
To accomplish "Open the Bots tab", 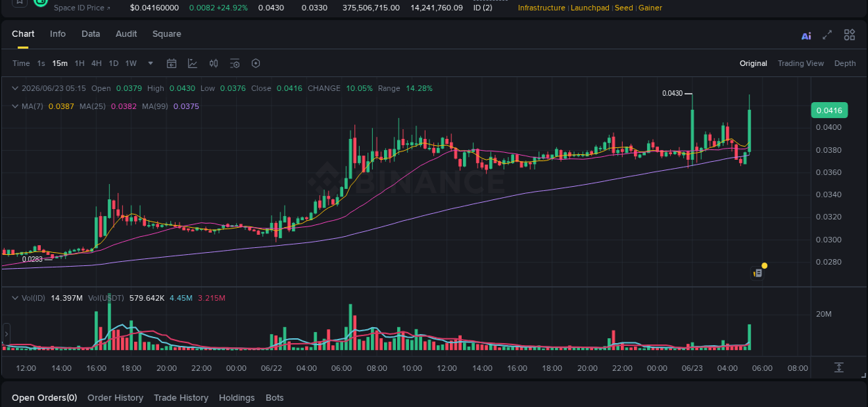I will click(274, 398).
